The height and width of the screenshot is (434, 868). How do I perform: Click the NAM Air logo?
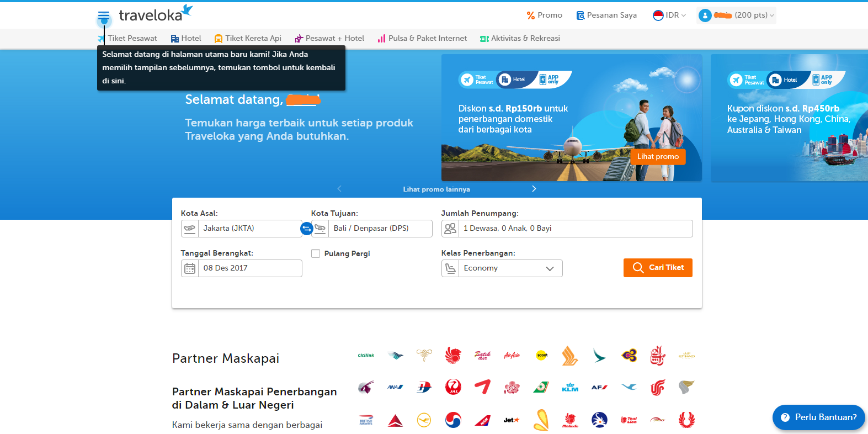[x=482, y=420]
